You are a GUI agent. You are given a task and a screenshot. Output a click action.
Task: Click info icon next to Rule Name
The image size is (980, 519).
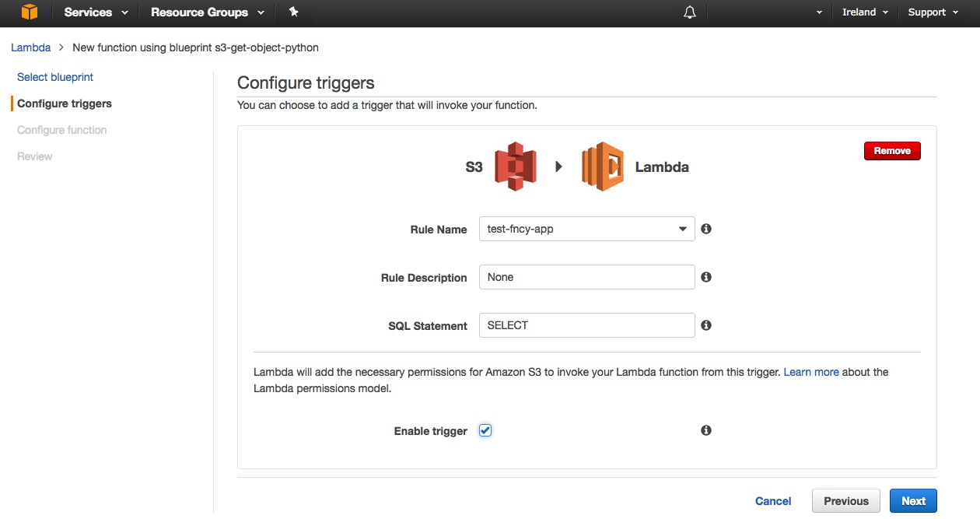[706, 229]
